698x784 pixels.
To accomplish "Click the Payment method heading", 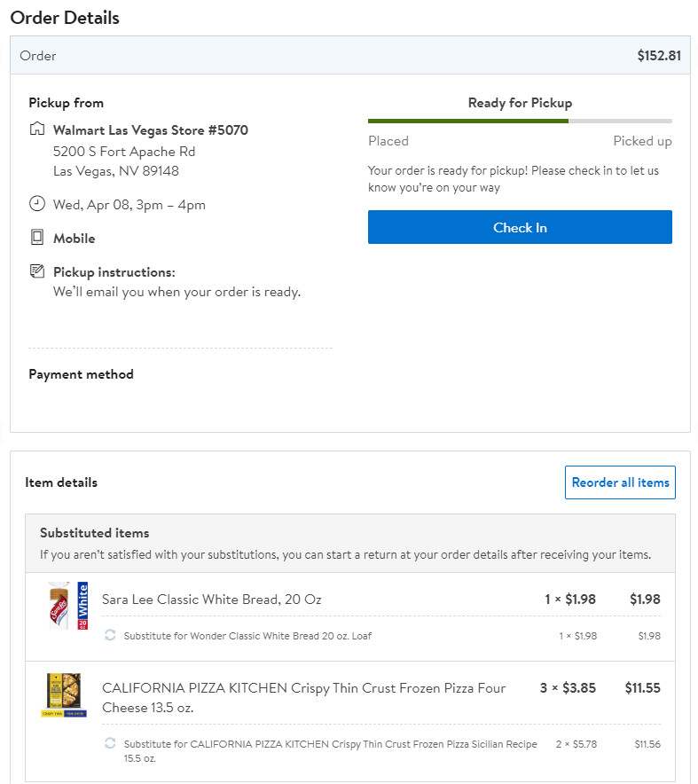I will click(x=81, y=374).
